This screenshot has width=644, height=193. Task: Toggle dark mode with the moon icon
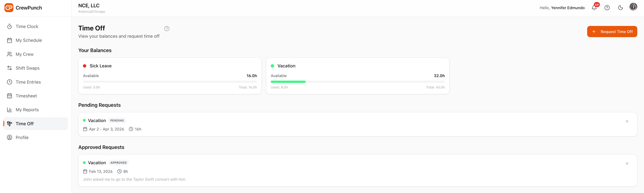coord(620,7)
